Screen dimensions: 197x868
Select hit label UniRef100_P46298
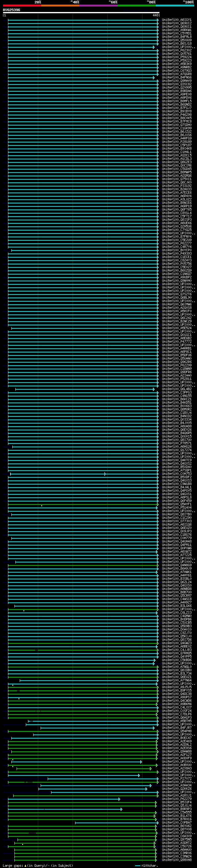coord(176,115)
